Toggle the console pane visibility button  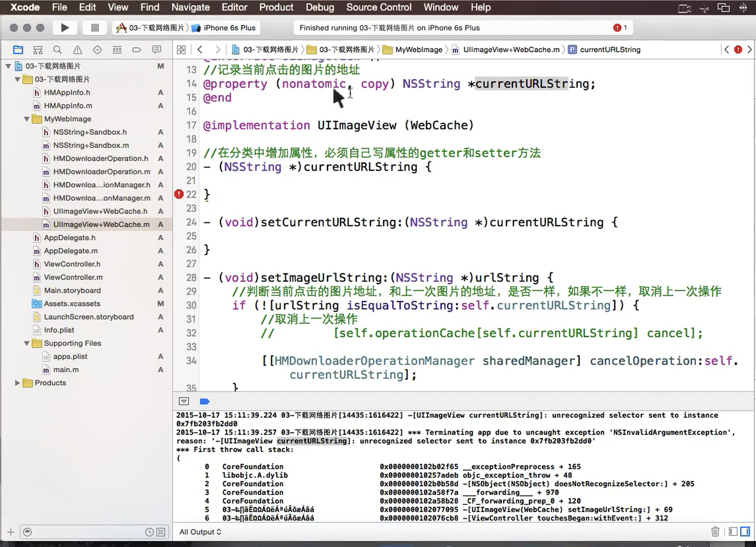[x=745, y=532]
